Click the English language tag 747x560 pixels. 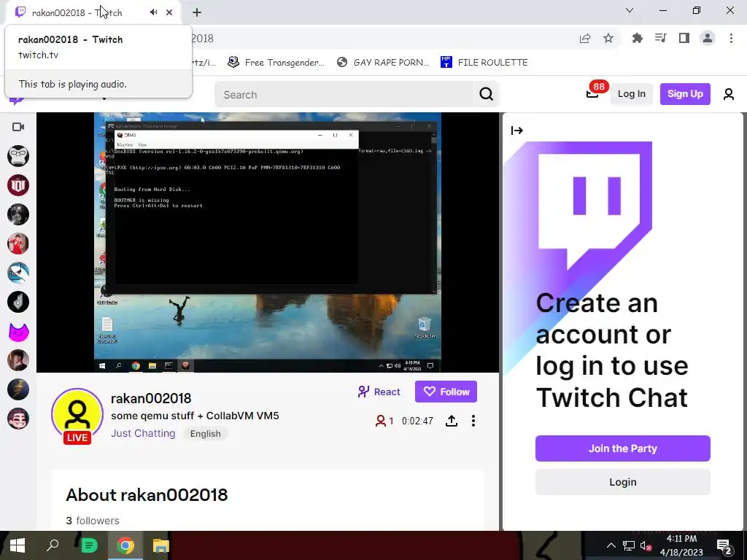[205, 433]
